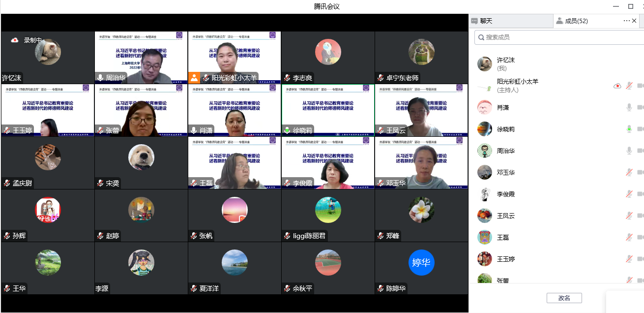Click the camera icon beside 王凤云 in list

pos(640,216)
